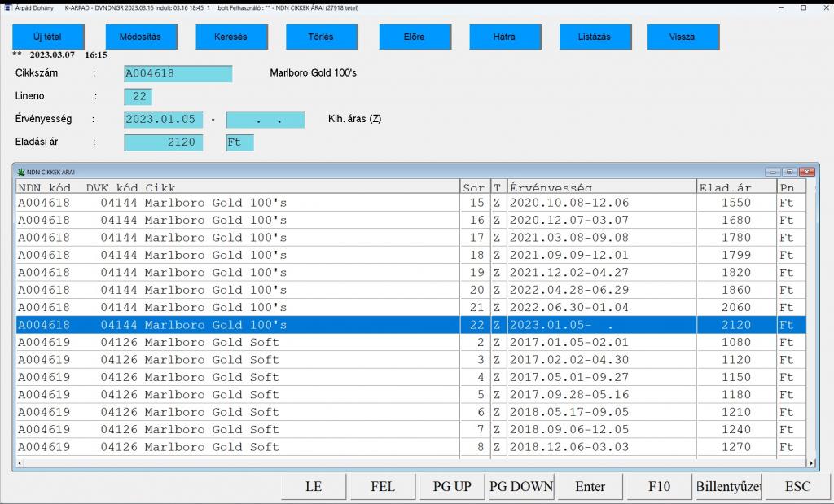The height and width of the screenshot is (504, 834).
Task: Edit the Eladási ár price field
Action: (166, 142)
